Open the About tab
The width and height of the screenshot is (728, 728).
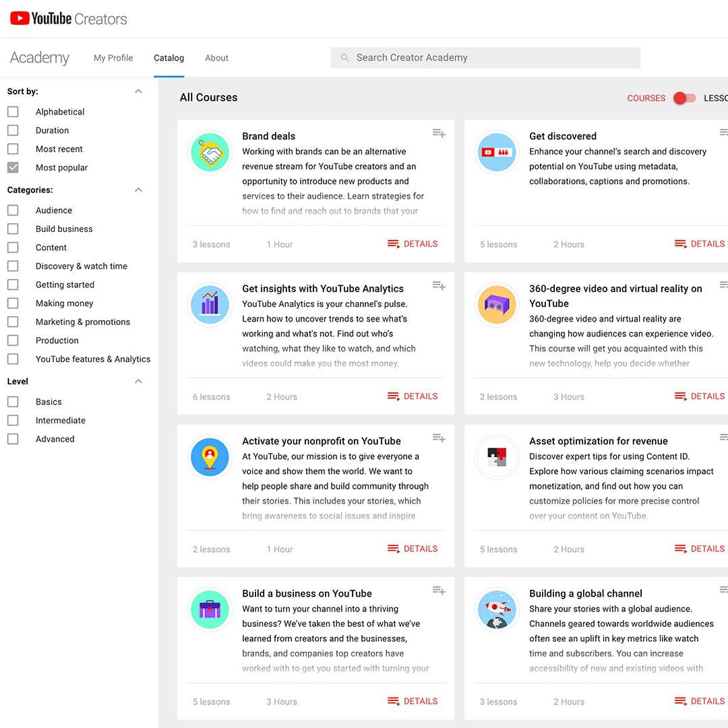click(217, 57)
